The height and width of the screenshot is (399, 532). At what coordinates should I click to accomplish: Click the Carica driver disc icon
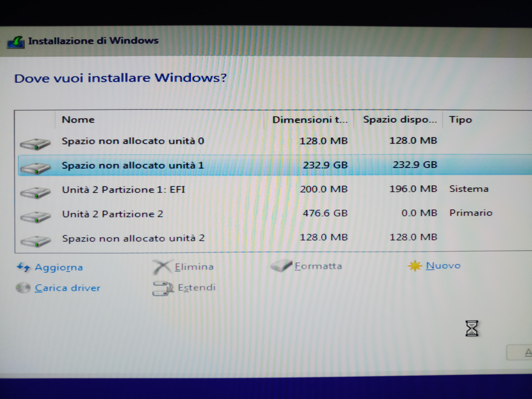[23, 288]
